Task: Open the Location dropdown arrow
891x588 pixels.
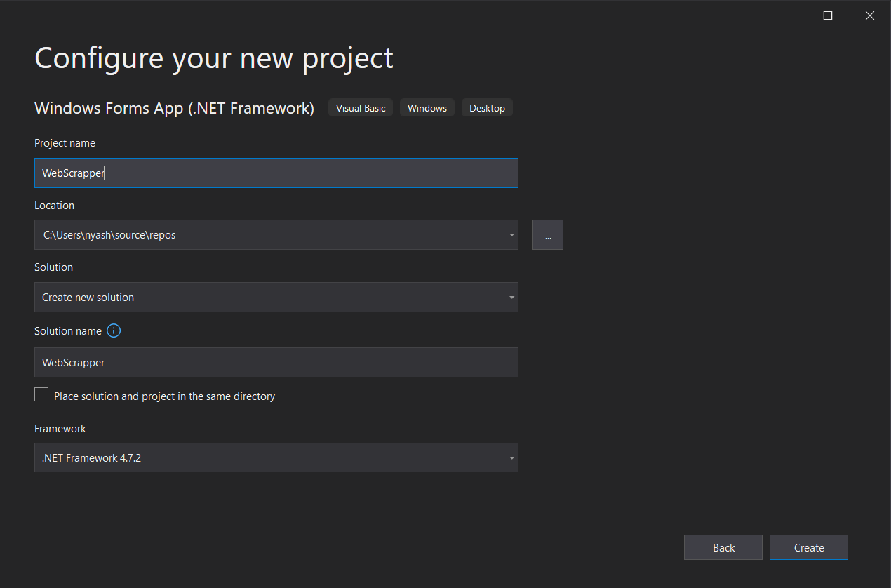Action: click(511, 234)
